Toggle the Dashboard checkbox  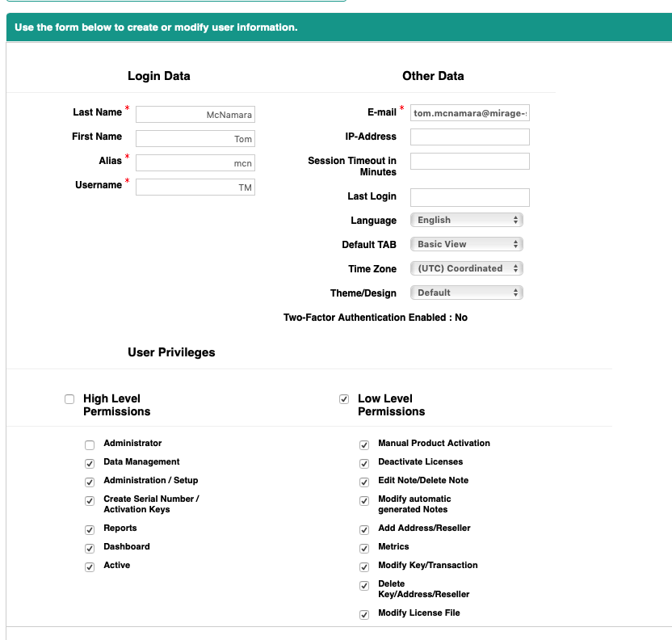click(90, 548)
